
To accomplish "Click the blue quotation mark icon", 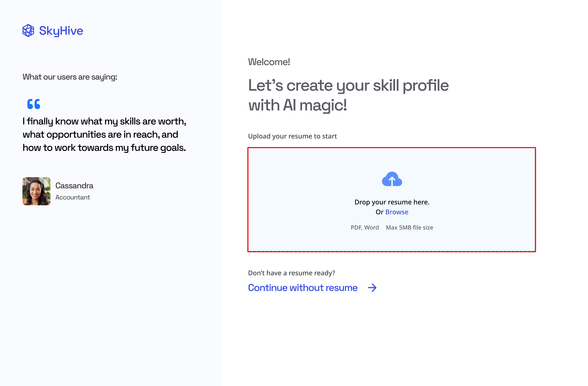I will (34, 104).
